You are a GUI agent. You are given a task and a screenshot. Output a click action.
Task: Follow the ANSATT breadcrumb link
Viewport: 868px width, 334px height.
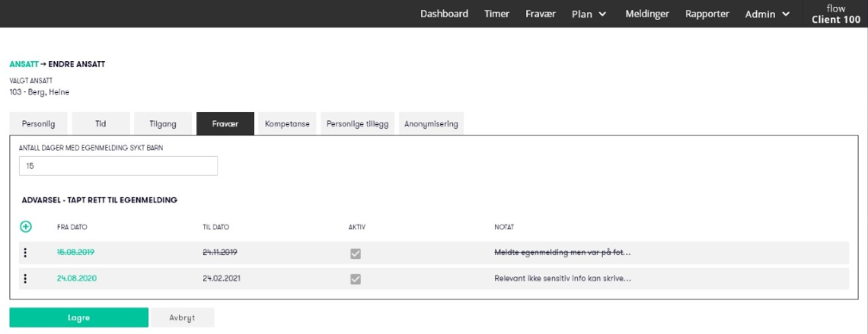(24, 65)
